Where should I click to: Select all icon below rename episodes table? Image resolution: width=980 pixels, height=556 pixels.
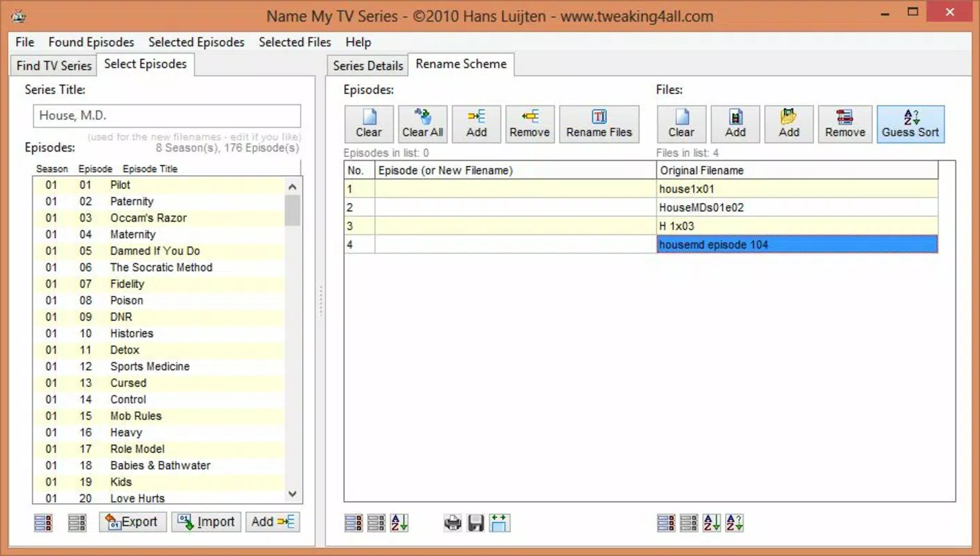click(x=354, y=523)
